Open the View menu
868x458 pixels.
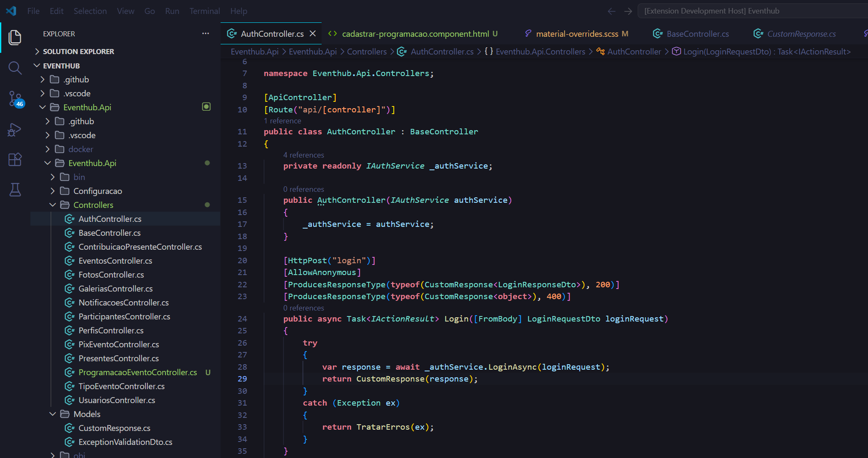(125, 11)
